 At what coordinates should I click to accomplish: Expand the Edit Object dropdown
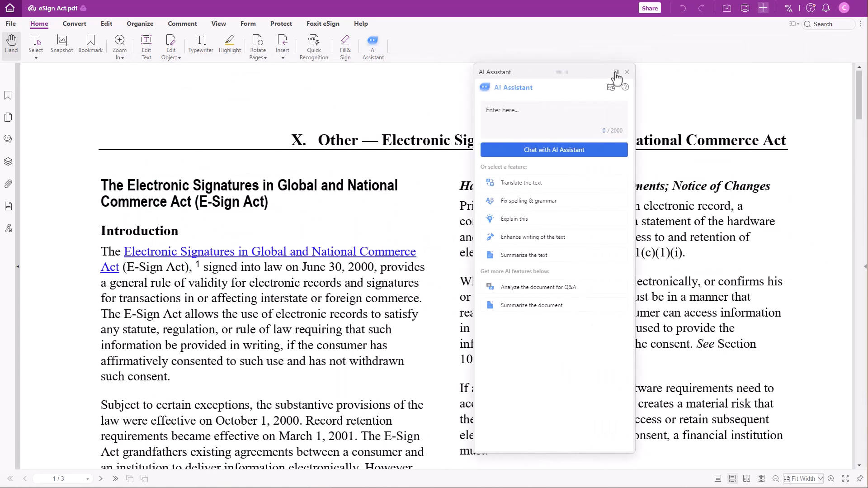tap(179, 58)
